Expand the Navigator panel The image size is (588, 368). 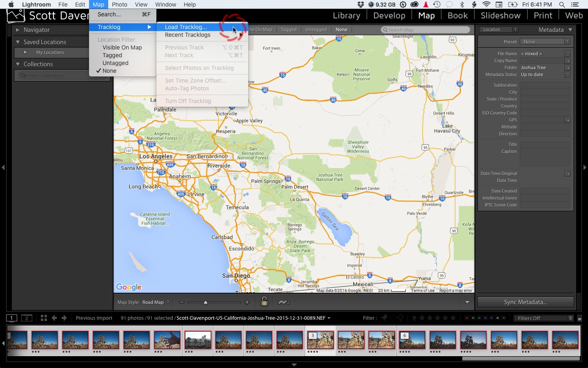coord(18,30)
